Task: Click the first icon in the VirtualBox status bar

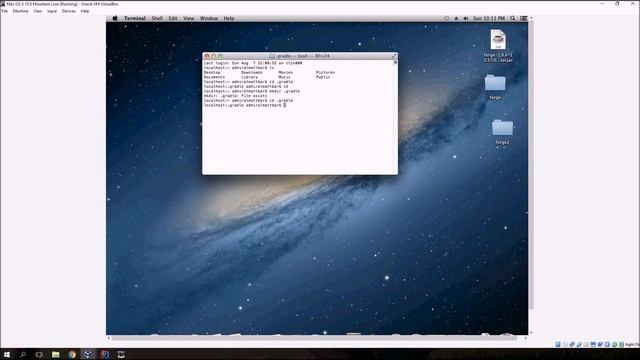Action: click(558, 344)
